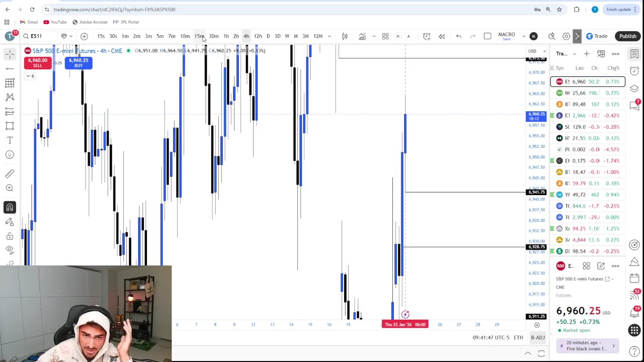Image resolution: width=644 pixels, height=362 pixels.
Task: Toggle the B-ADJ back-adjust option
Action: click(x=538, y=337)
